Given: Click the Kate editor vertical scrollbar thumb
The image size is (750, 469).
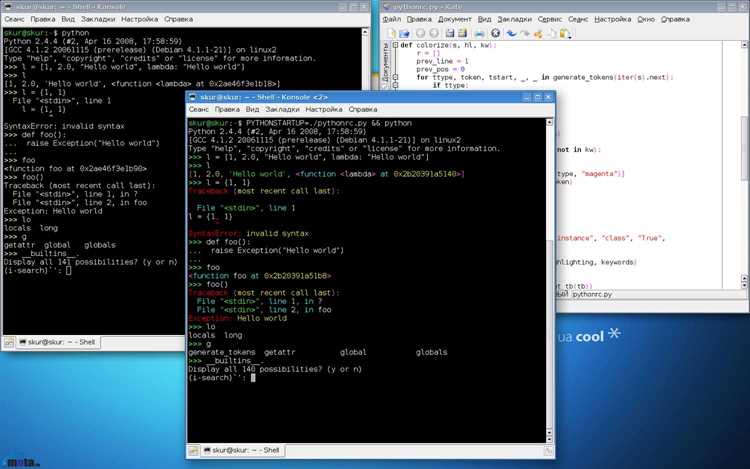Looking at the screenshot, I should [x=744, y=149].
